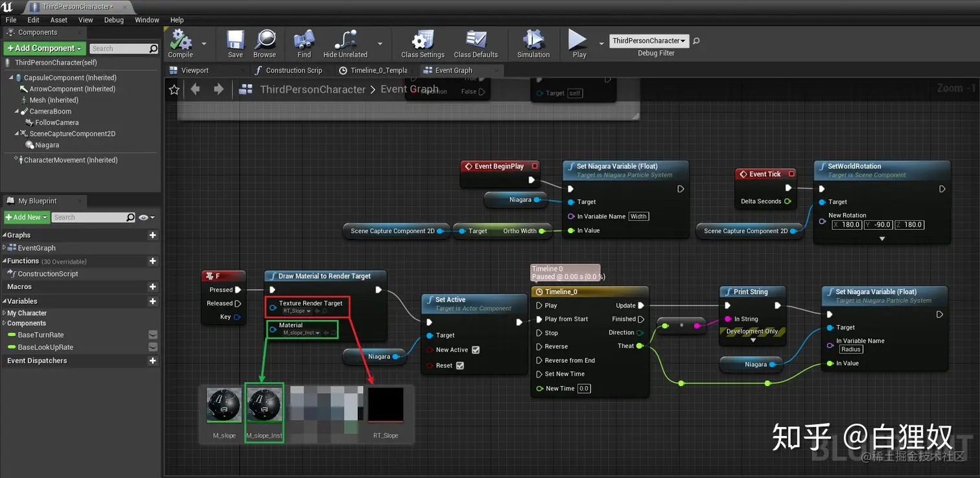Expand the Print String node advanced options
Screen dimensions: 980x478
tap(753, 340)
